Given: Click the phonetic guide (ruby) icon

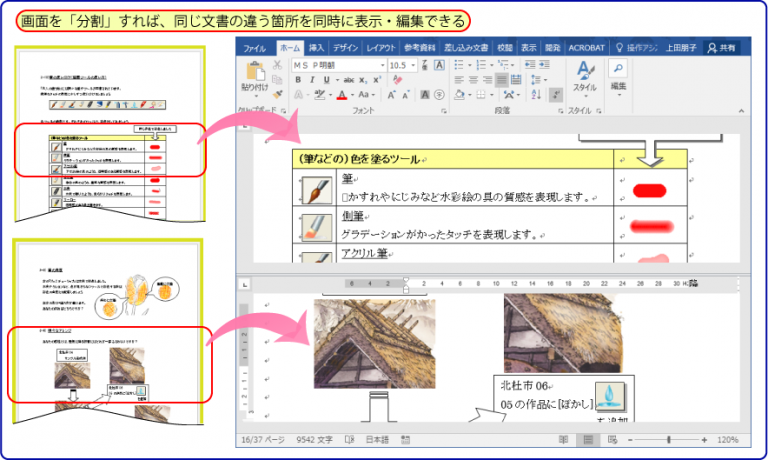Looking at the screenshot, I should click(x=425, y=65).
